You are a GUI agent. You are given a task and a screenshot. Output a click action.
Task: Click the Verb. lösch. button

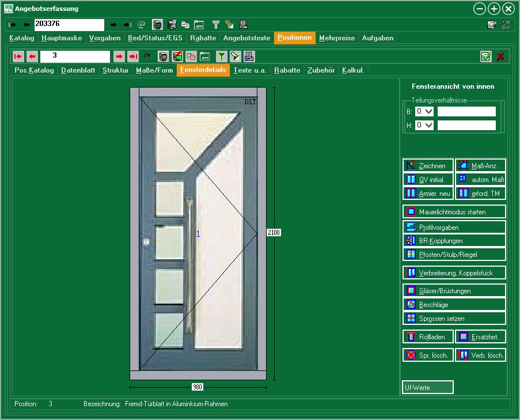[480, 355]
